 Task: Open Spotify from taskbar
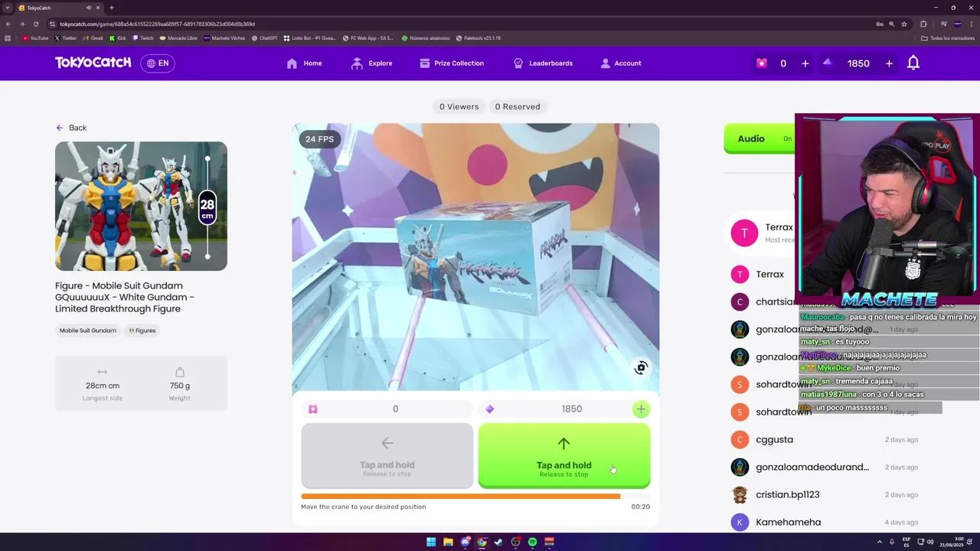tap(532, 542)
